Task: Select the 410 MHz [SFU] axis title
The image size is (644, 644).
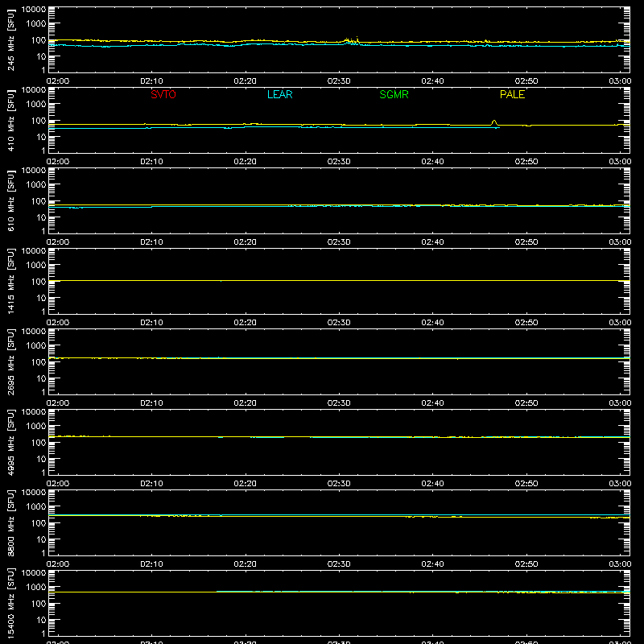Action: pos(10,120)
